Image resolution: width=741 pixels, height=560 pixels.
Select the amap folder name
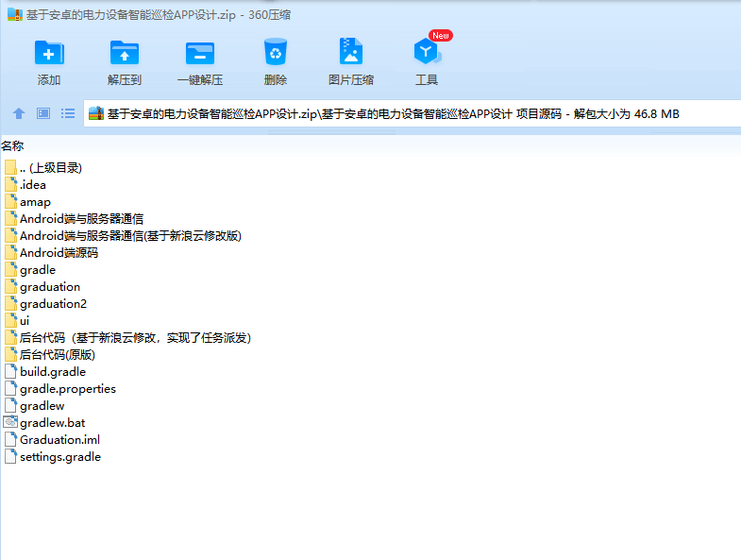[36, 202]
